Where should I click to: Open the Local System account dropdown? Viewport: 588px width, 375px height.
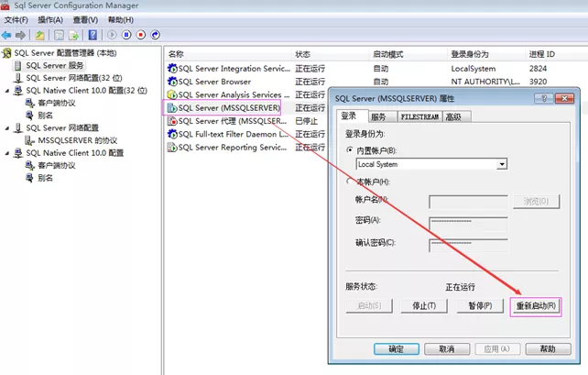[502, 164]
